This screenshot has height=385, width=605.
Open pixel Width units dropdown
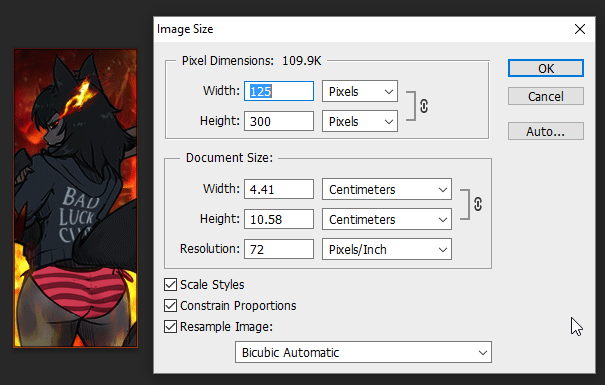click(360, 91)
